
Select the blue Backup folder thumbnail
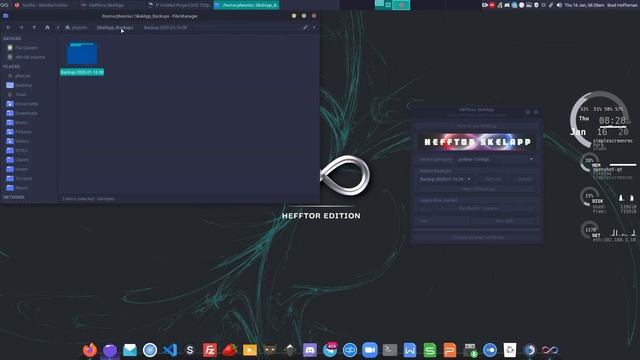click(82, 53)
